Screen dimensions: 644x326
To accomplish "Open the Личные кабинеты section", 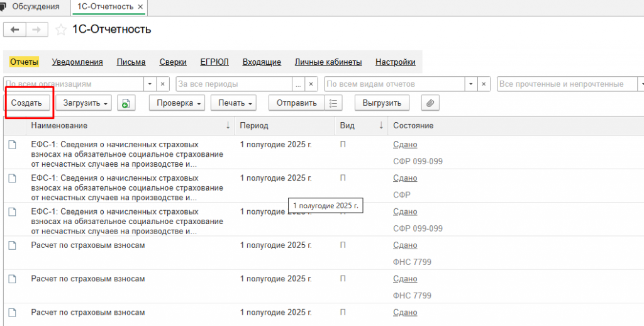I will click(x=328, y=62).
